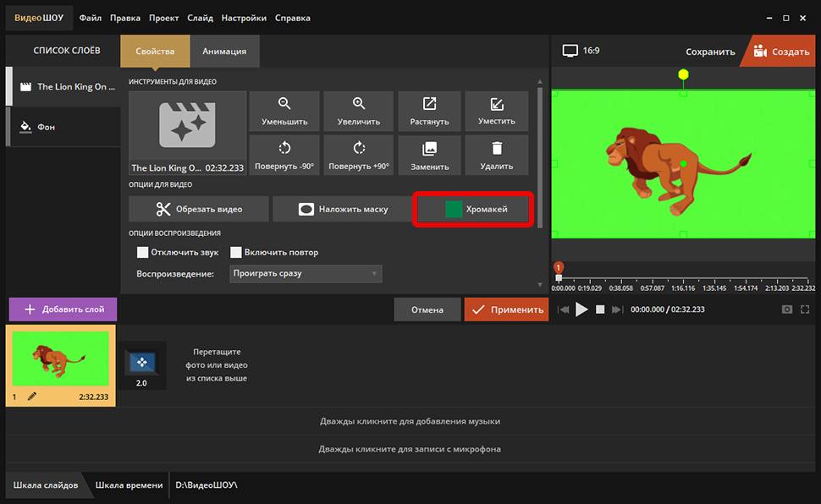
Task: Click the Удалить trash icon
Action: (497, 149)
